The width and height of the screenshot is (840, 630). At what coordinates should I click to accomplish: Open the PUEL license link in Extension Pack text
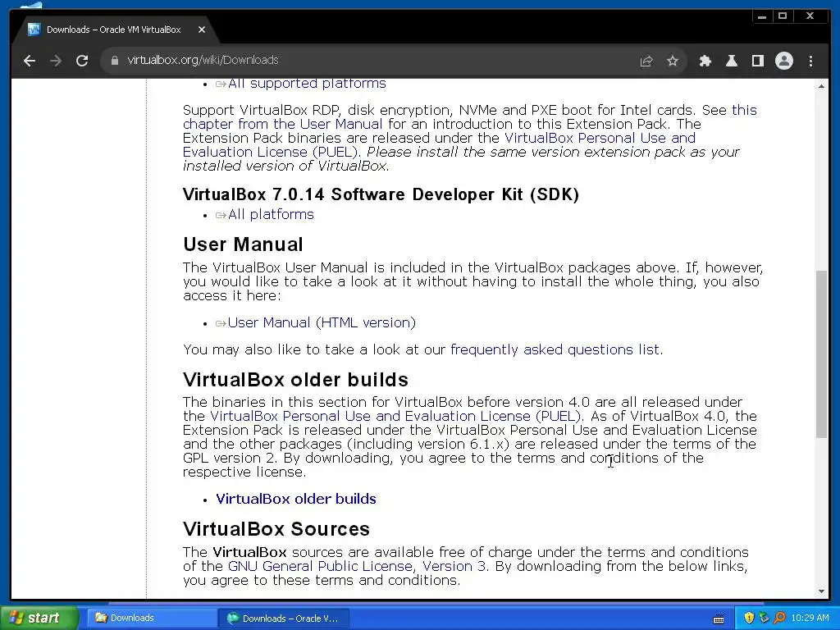click(x=440, y=144)
